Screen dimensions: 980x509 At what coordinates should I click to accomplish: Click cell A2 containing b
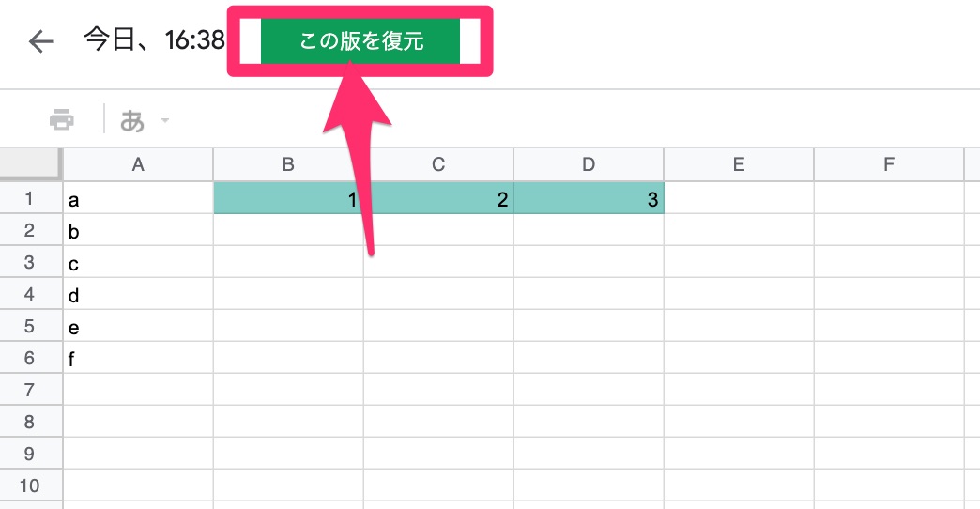tap(138, 231)
